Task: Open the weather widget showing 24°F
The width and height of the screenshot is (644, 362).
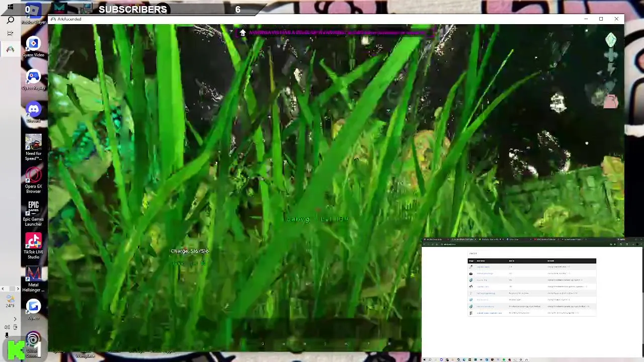Action: click(10, 302)
